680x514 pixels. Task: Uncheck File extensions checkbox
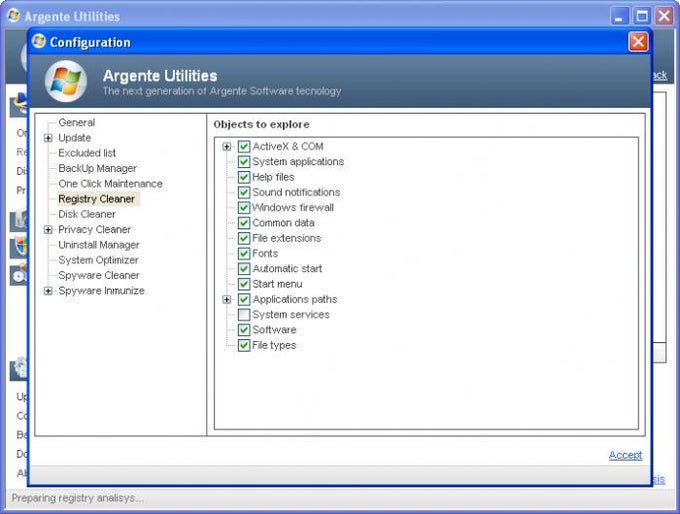click(244, 238)
